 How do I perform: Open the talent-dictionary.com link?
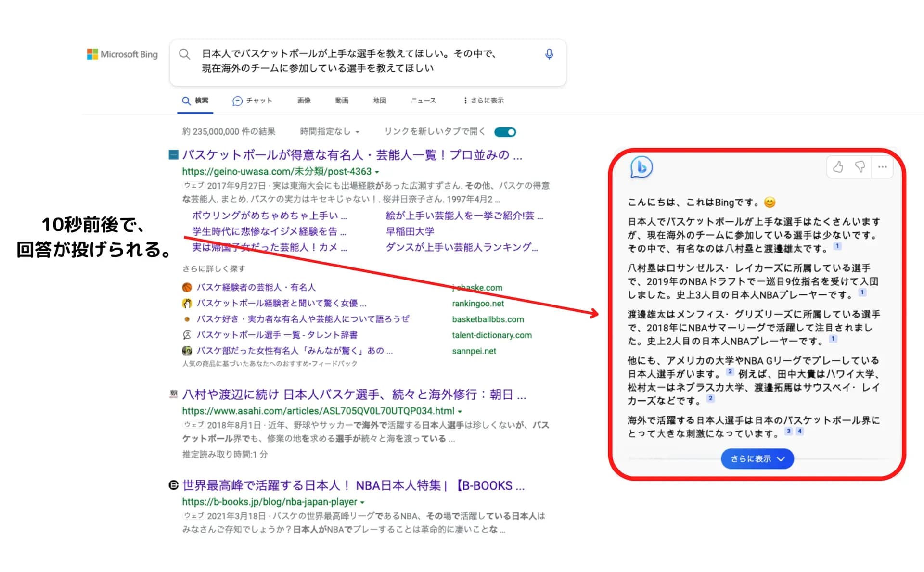[x=491, y=335]
